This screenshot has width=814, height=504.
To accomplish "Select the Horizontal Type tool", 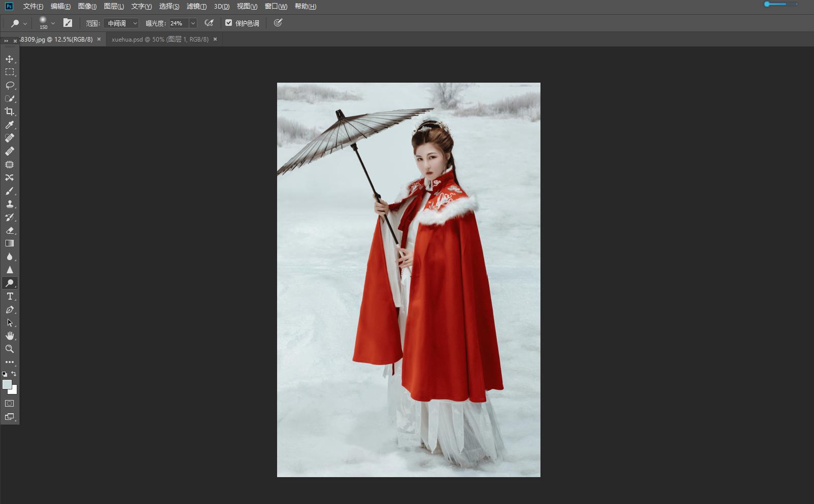I will pos(10,296).
